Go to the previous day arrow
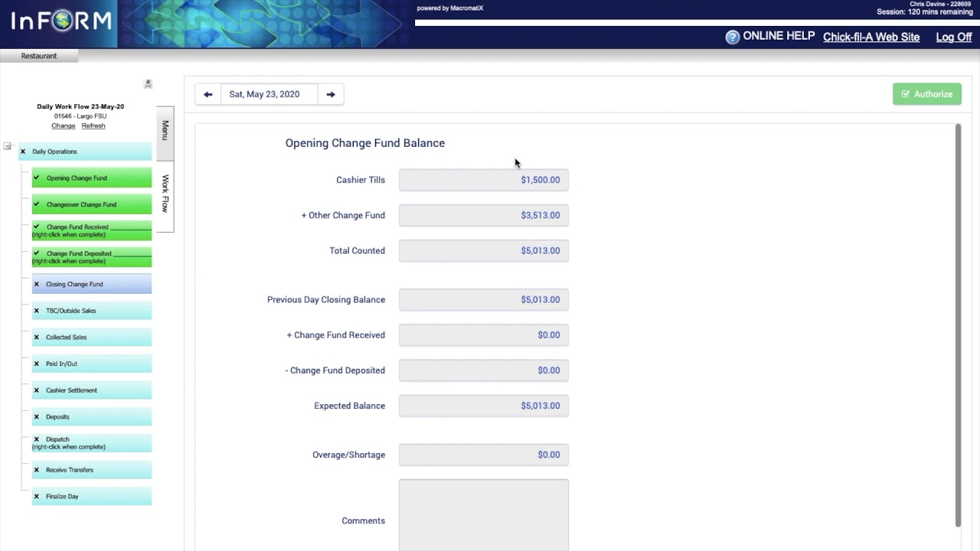Screen dimensions: 980x551 point(208,94)
